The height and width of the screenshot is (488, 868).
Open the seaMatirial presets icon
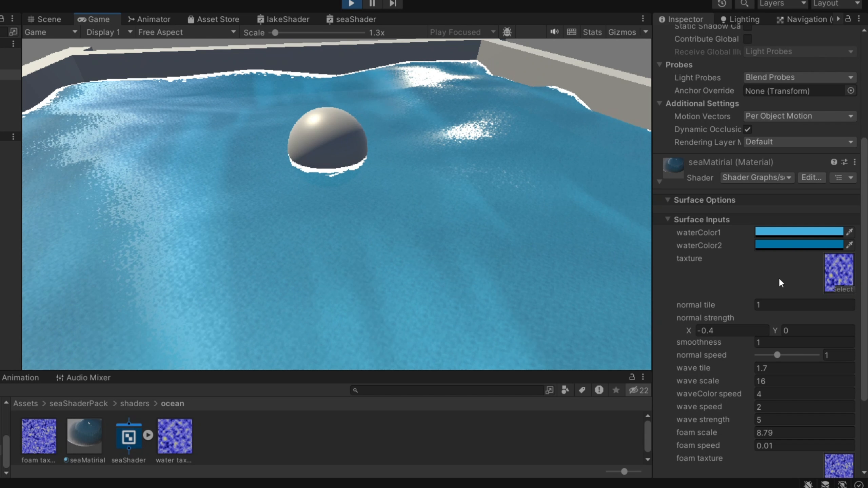pyautogui.click(x=845, y=162)
